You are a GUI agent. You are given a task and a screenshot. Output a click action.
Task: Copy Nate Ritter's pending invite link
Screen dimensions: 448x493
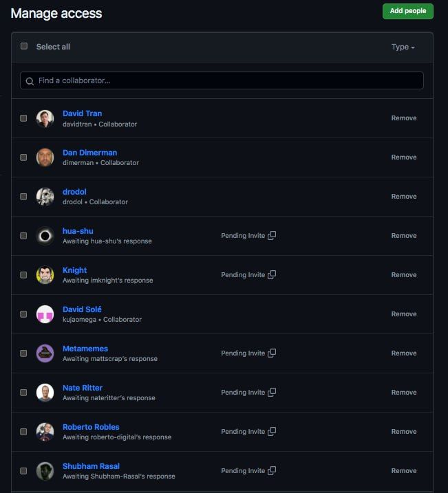[x=272, y=393]
